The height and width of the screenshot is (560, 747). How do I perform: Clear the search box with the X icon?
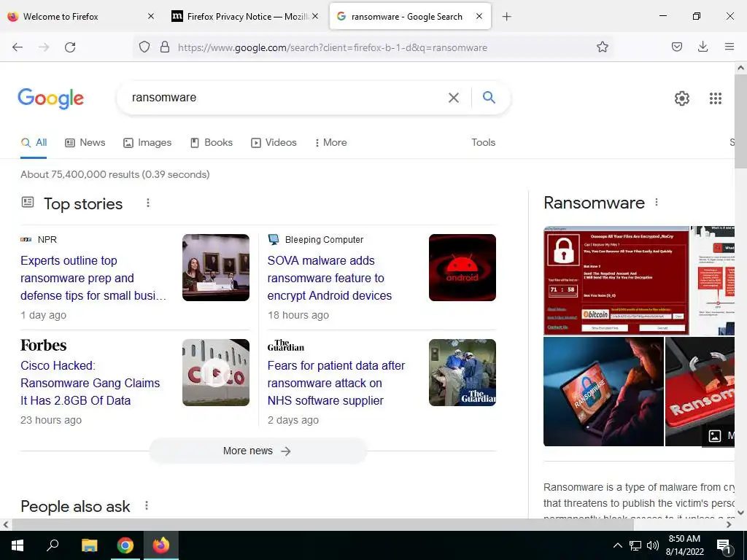point(454,98)
